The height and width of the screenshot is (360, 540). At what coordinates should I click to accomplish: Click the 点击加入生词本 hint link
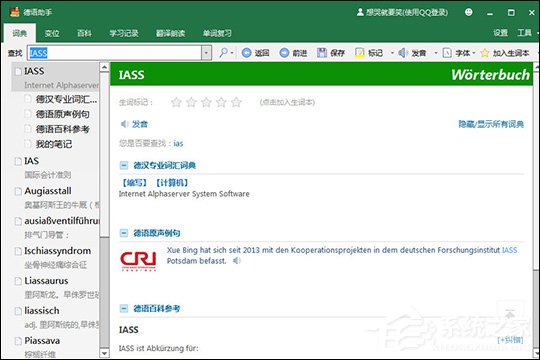(x=287, y=102)
